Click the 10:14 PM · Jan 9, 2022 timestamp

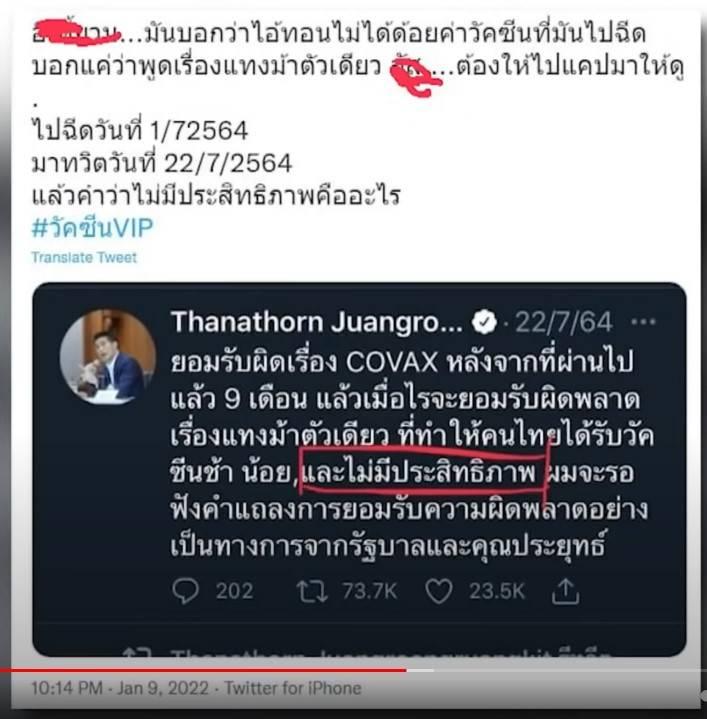tap(120, 688)
